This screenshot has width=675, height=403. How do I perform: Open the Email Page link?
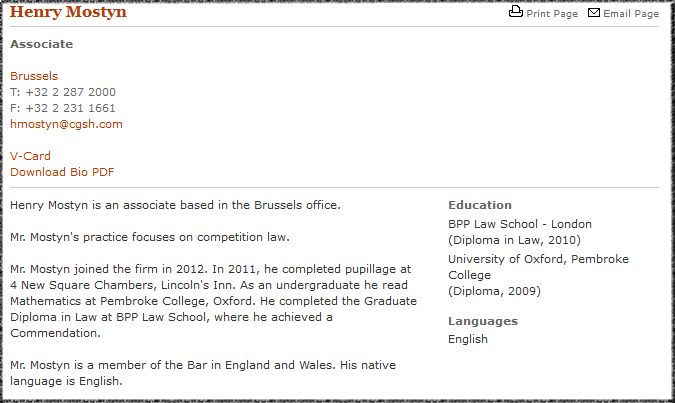tap(631, 14)
